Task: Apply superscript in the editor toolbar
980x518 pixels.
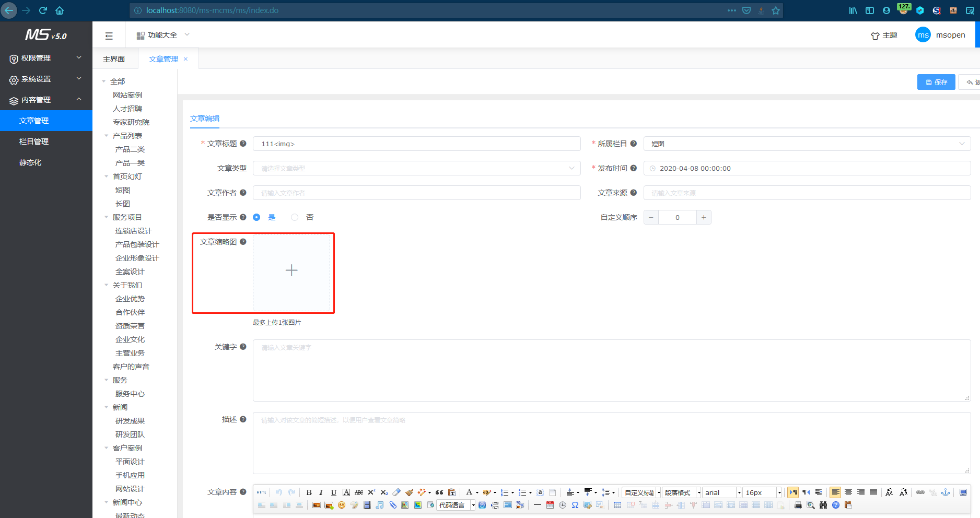Action: (371, 492)
